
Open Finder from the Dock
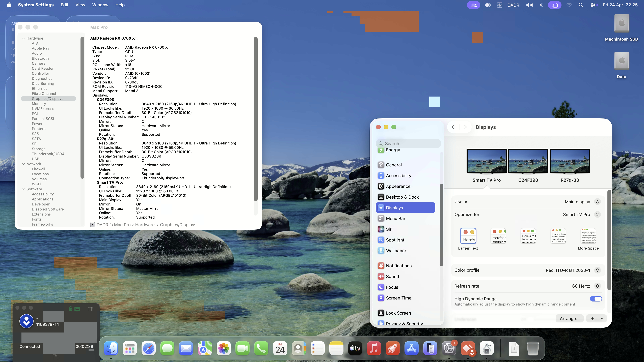pos(111,348)
